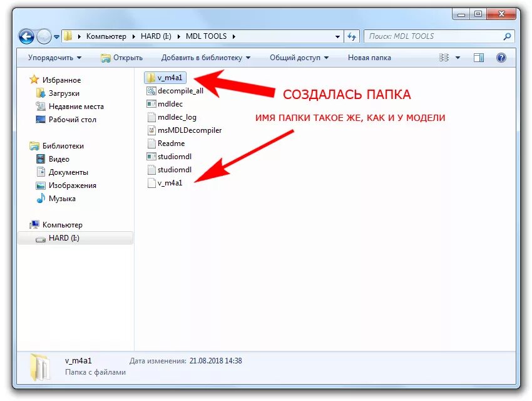The image size is (532, 401).
Task: Select the HARD (I:) drive in sidebar
Action: (75, 238)
